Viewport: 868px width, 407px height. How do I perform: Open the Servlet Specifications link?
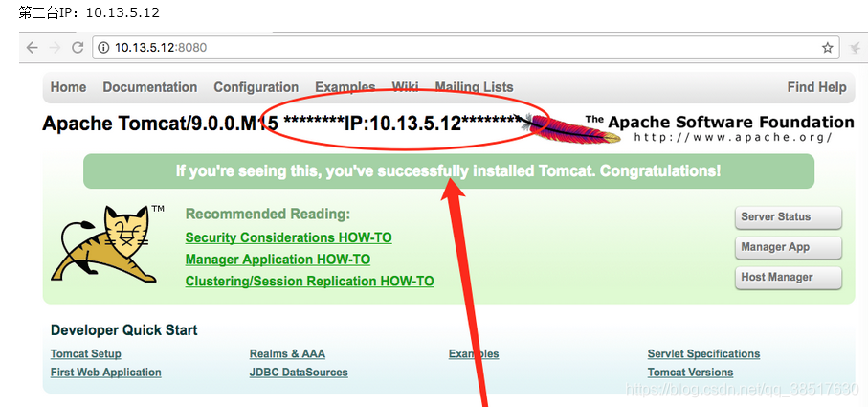(x=703, y=353)
